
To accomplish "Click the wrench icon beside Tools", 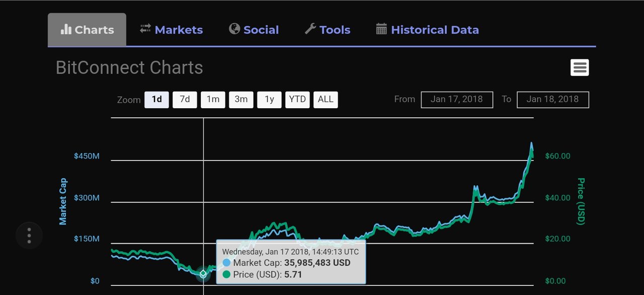I will 310,29.
